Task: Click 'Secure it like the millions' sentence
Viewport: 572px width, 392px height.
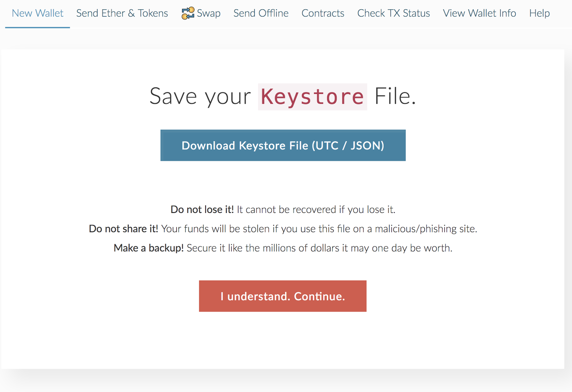Action: point(320,248)
